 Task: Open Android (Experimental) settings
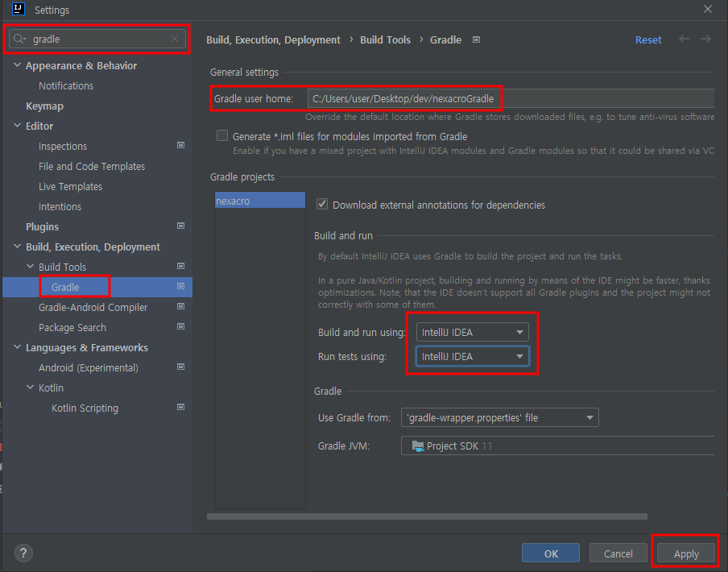(89, 367)
